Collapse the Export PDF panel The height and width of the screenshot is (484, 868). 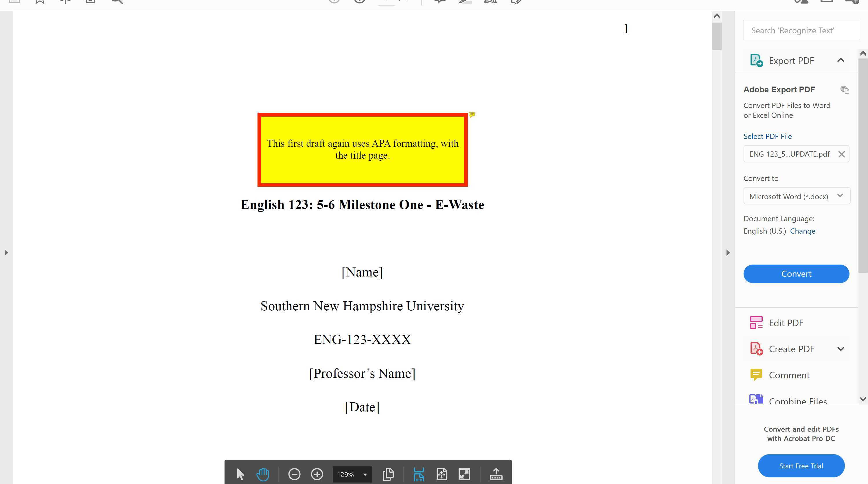841,60
